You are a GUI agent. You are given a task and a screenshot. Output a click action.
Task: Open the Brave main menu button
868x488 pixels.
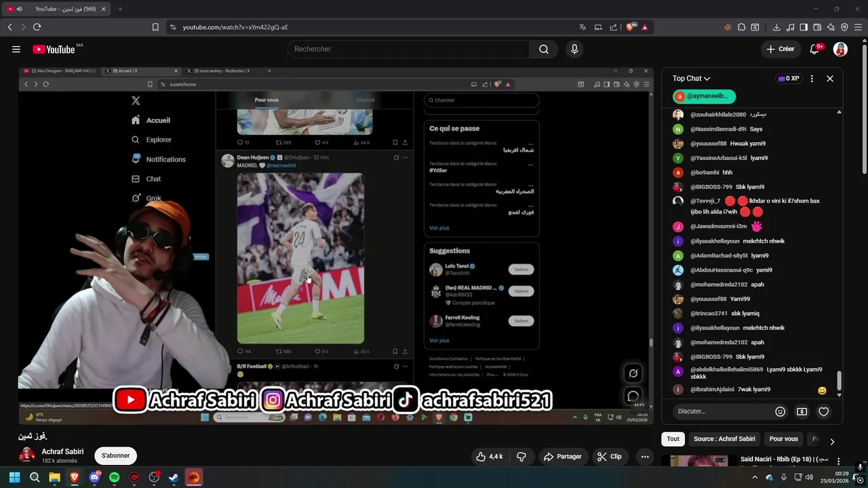coord(858,27)
